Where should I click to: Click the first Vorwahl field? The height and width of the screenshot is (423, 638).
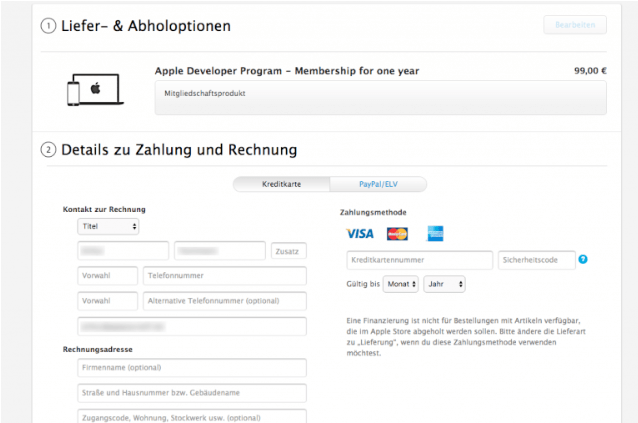coord(107,276)
